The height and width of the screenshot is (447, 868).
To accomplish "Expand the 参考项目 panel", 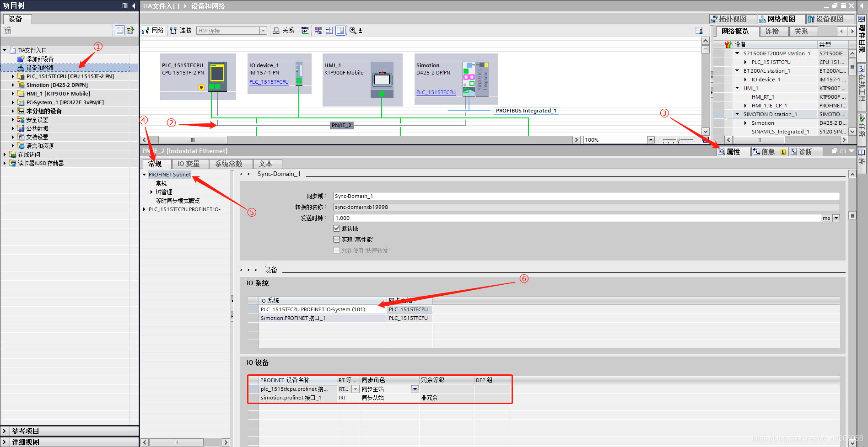I will click(4, 431).
